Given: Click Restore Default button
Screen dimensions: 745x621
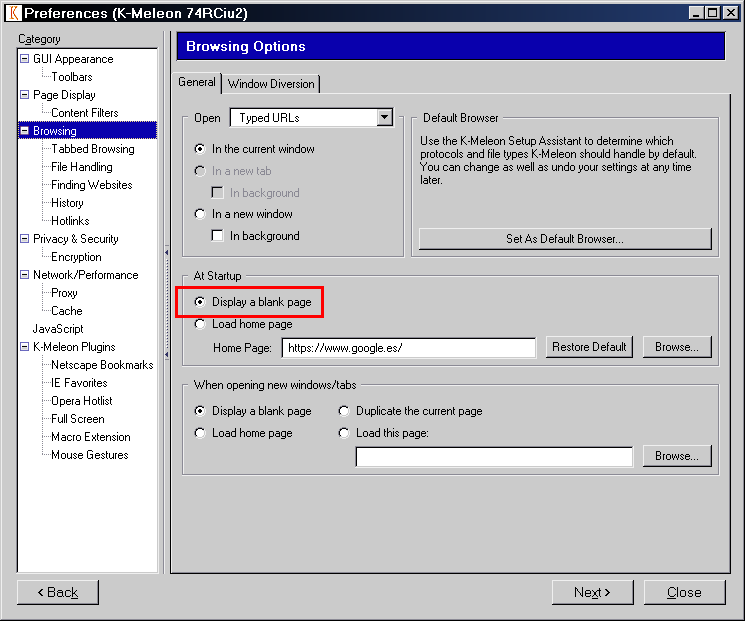Looking at the screenshot, I should (589, 347).
